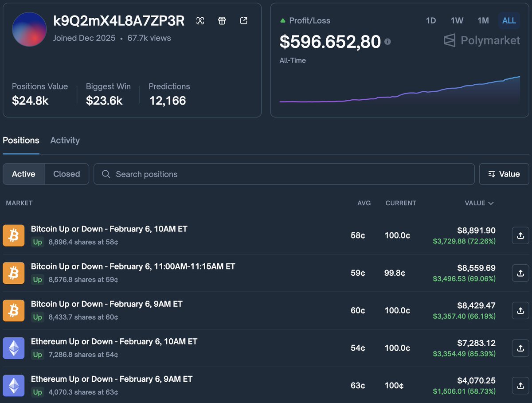The image size is (532, 403).
Task: Click the Search positions field
Action: [x=284, y=174]
